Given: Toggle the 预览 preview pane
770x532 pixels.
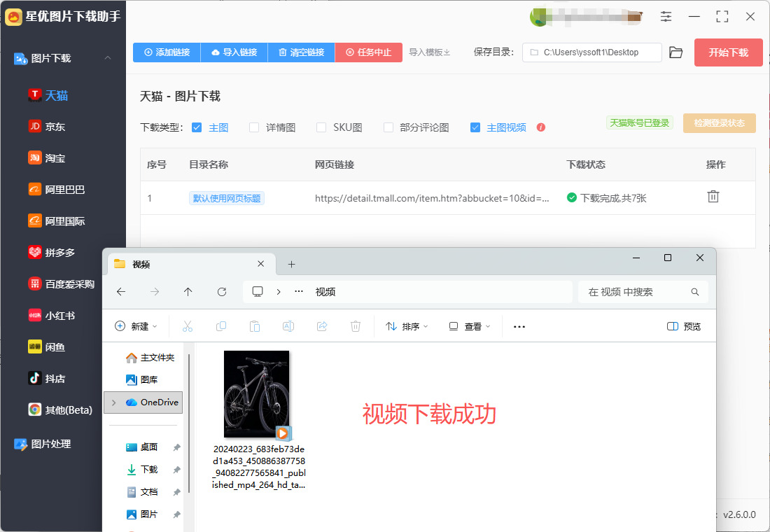Looking at the screenshot, I should [684, 326].
